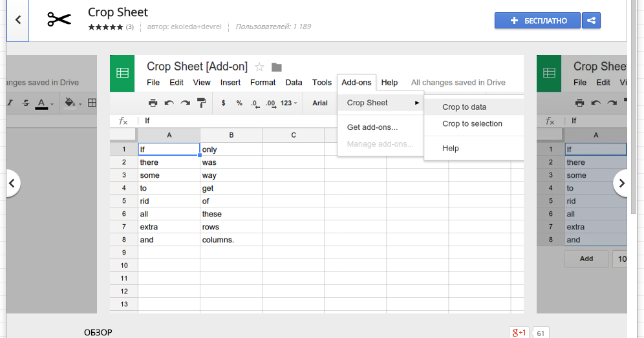Open the File menu
This screenshot has height=338, width=644.
click(x=153, y=83)
